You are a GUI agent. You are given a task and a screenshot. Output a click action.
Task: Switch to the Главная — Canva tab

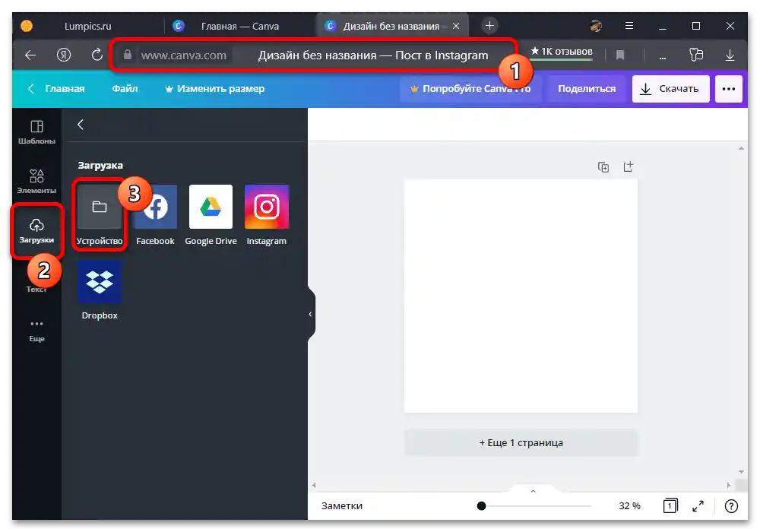click(x=240, y=26)
